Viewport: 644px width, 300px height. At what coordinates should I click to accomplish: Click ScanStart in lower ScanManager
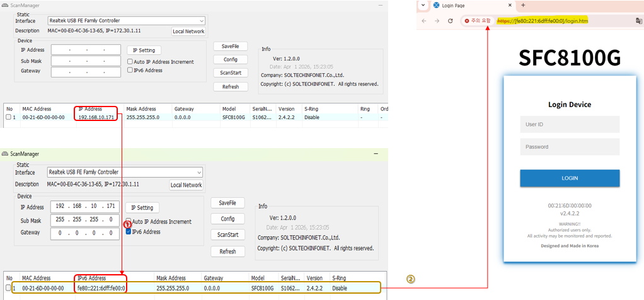(228, 234)
